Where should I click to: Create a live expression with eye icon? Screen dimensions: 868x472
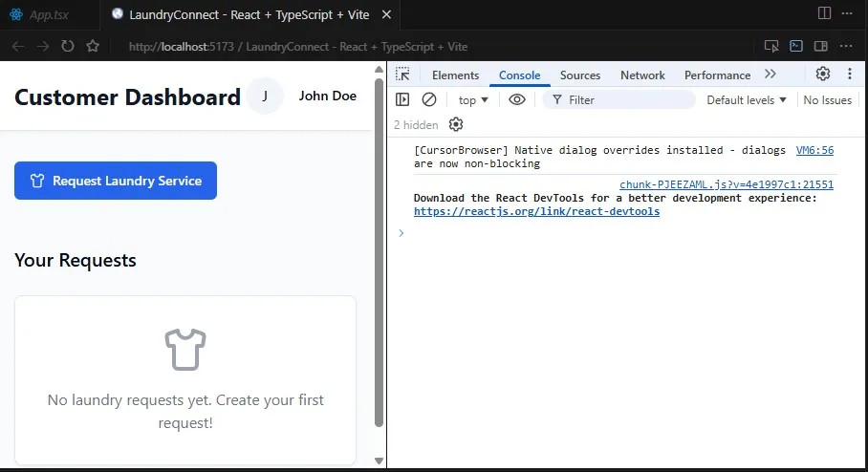517,99
